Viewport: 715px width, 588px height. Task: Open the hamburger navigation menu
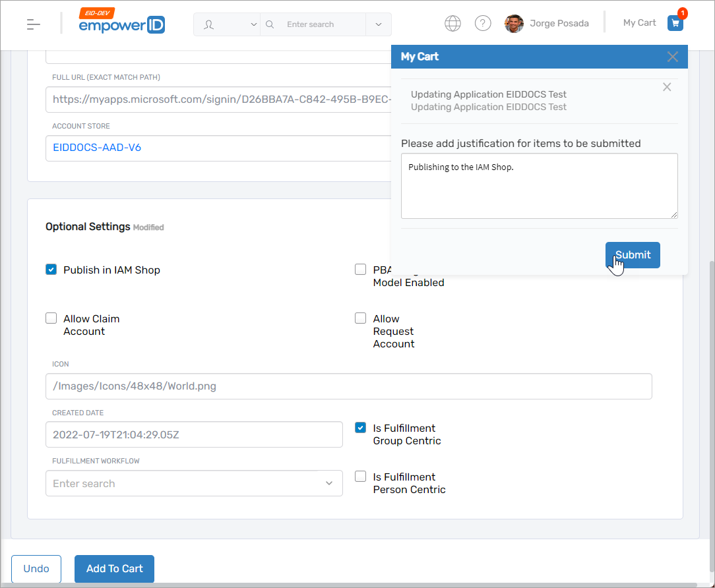point(34,24)
